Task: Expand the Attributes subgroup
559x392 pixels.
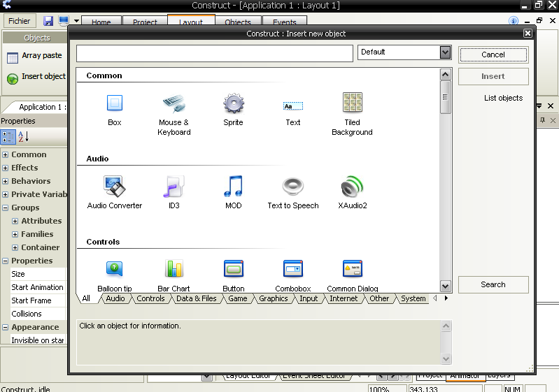Action: point(15,221)
